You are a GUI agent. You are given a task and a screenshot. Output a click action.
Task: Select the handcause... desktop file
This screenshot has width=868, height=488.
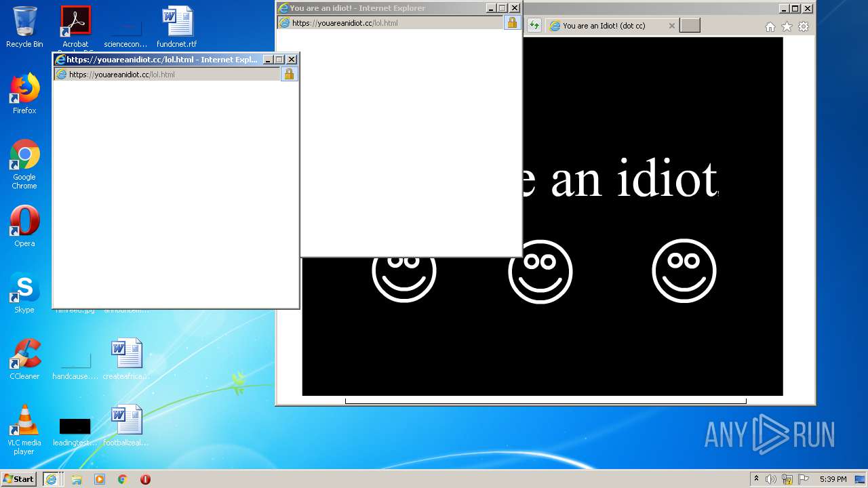(75, 366)
